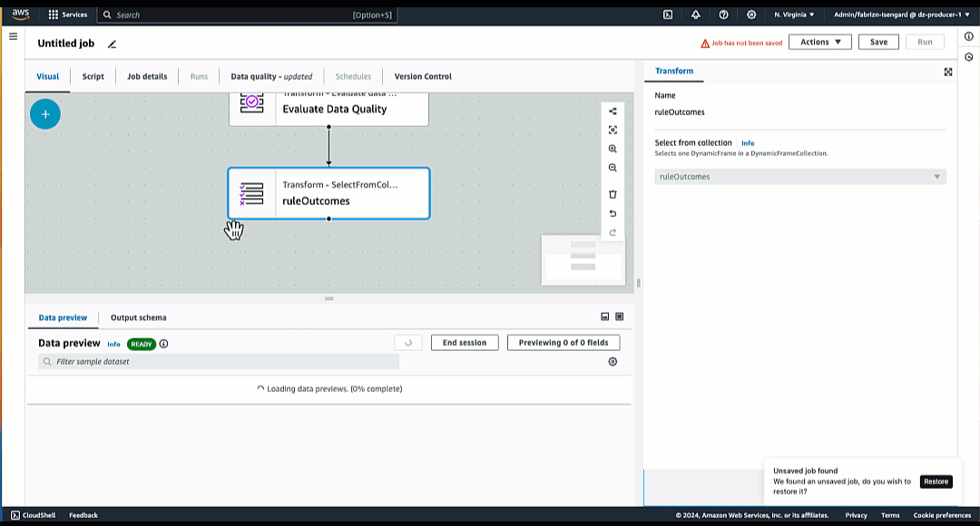Select the Transform panel tab
The height and width of the screenshot is (526, 980).
(673, 72)
